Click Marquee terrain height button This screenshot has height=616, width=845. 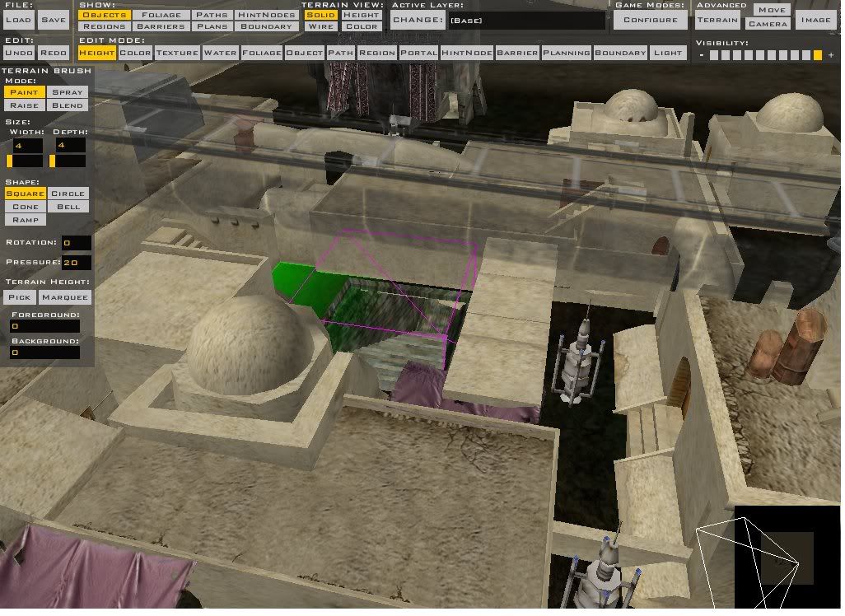65,297
